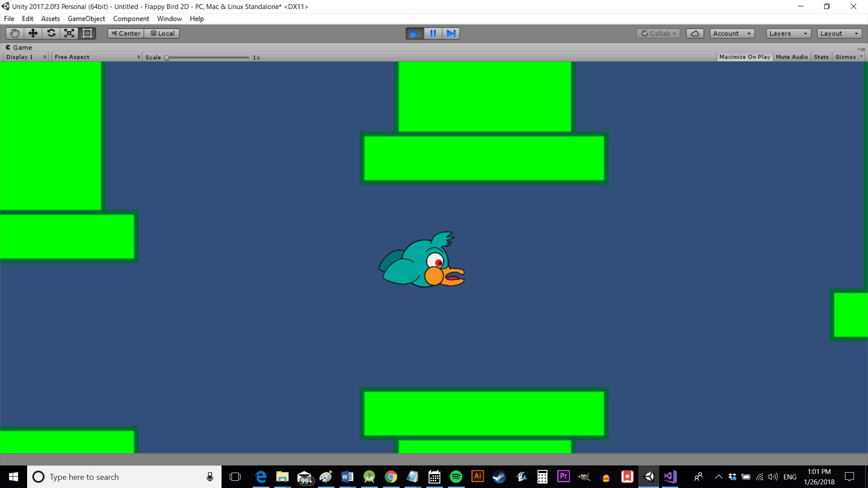Image resolution: width=868 pixels, height=488 pixels.
Task: Open the Help menu
Action: [197, 19]
